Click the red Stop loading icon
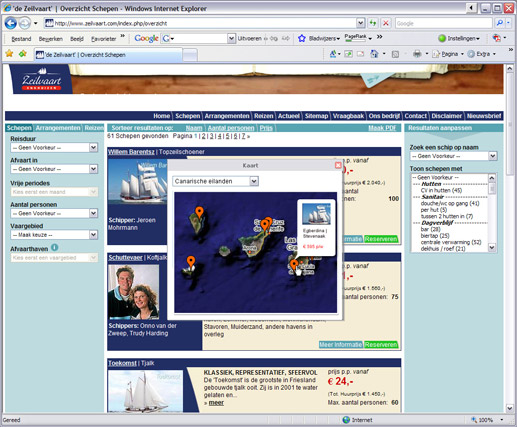The image size is (517, 427). click(386, 23)
